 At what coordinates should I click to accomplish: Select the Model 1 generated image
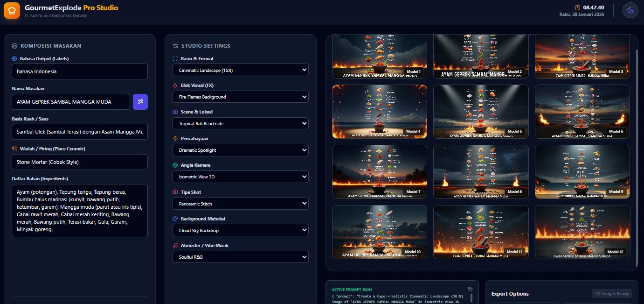[380, 57]
